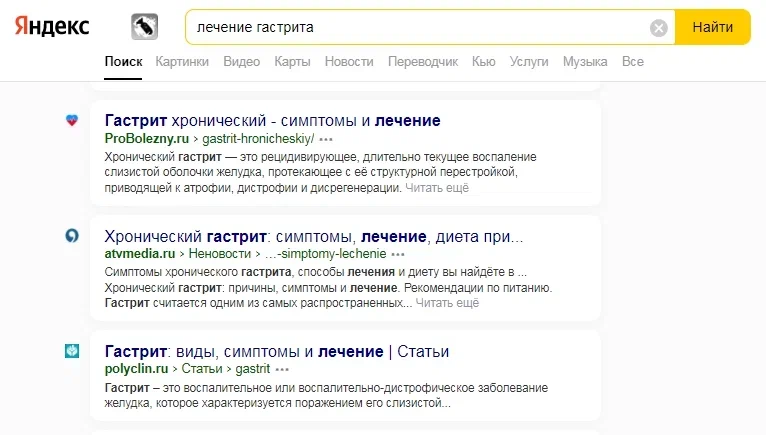Open the Карты tab

(292, 62)
